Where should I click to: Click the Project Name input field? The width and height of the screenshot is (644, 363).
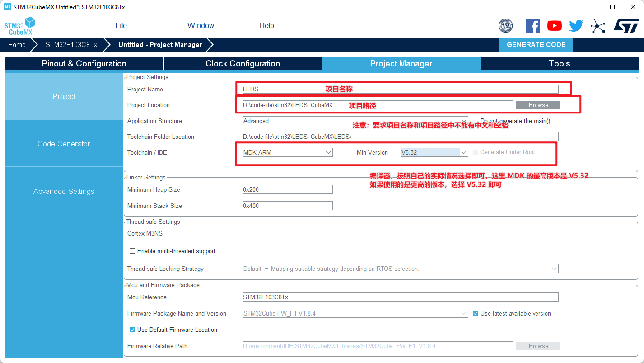[x=400, y=89]
